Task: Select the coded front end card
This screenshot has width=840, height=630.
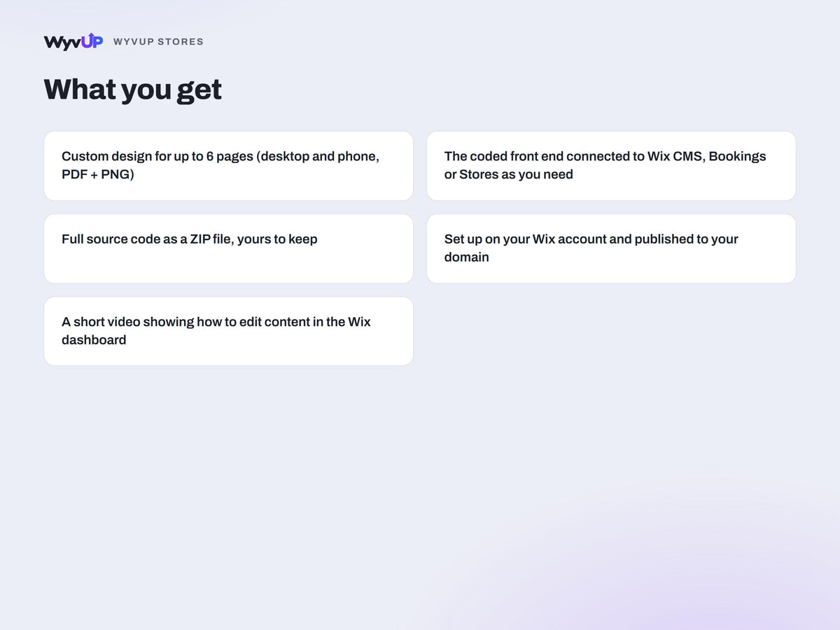Action: coord(611,166)
